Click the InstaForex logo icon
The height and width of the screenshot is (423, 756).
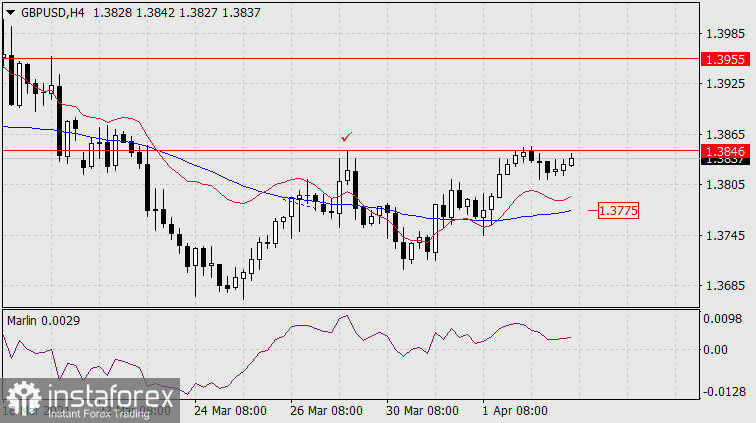pos(22,399)
